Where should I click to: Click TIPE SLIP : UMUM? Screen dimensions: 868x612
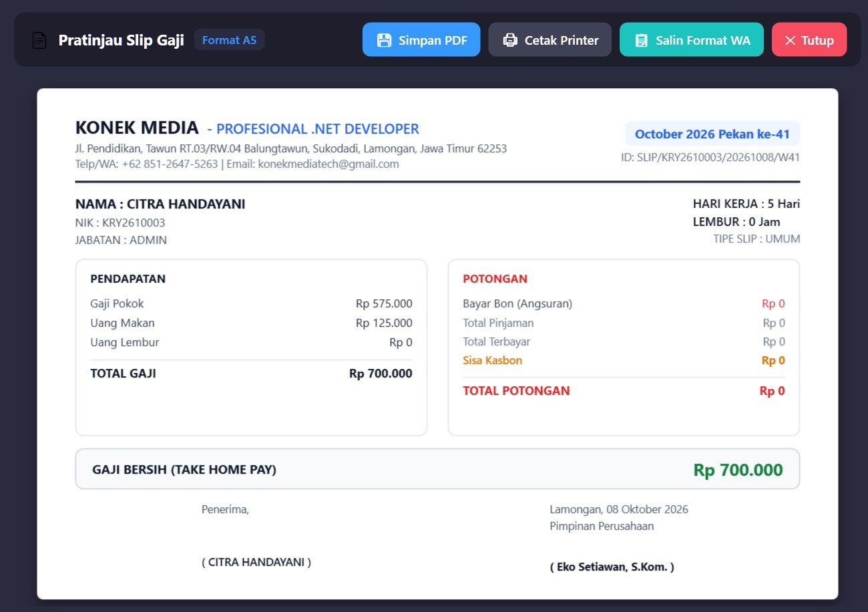point(756,239)
